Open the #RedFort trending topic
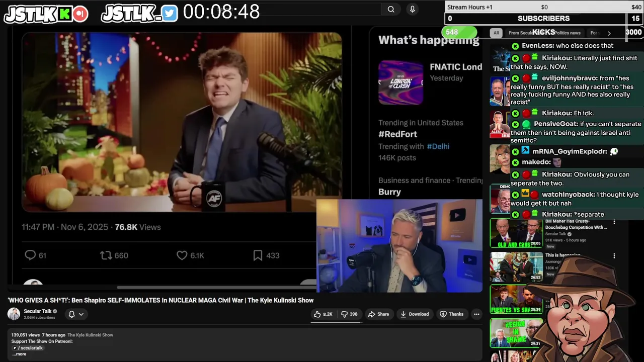This screenshot has height=362, width=644. [397, 134]
